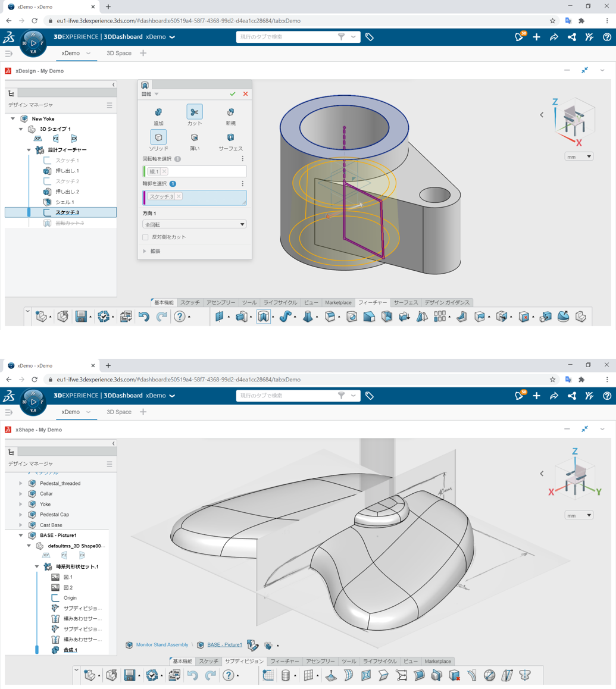This screenshot has width=616, height=689.
Task: Expand the Pedestal_threaded tree node
Action: click(21, 483)
